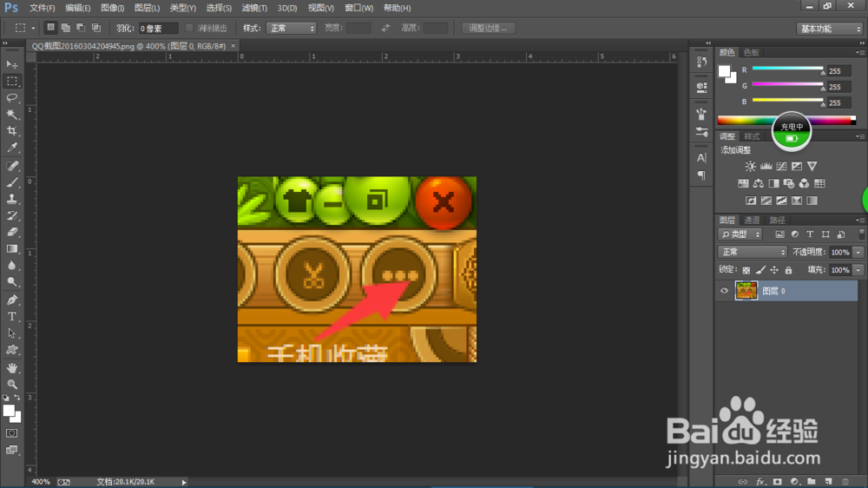Select the Custom Shape tool
Image resolution: width=868 pixels, height=488 pixels.
(11, 350)
